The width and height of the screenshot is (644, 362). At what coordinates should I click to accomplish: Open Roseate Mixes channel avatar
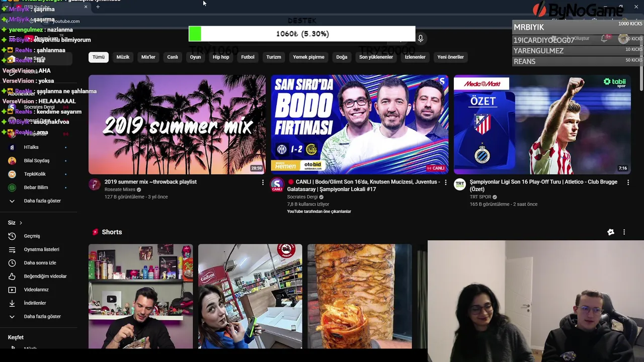tap(95, 184)
